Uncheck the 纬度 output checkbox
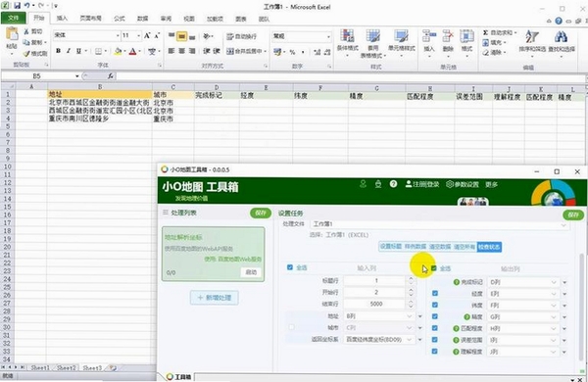The height and width of the screenshot is (382, 588). click(434, 306)
